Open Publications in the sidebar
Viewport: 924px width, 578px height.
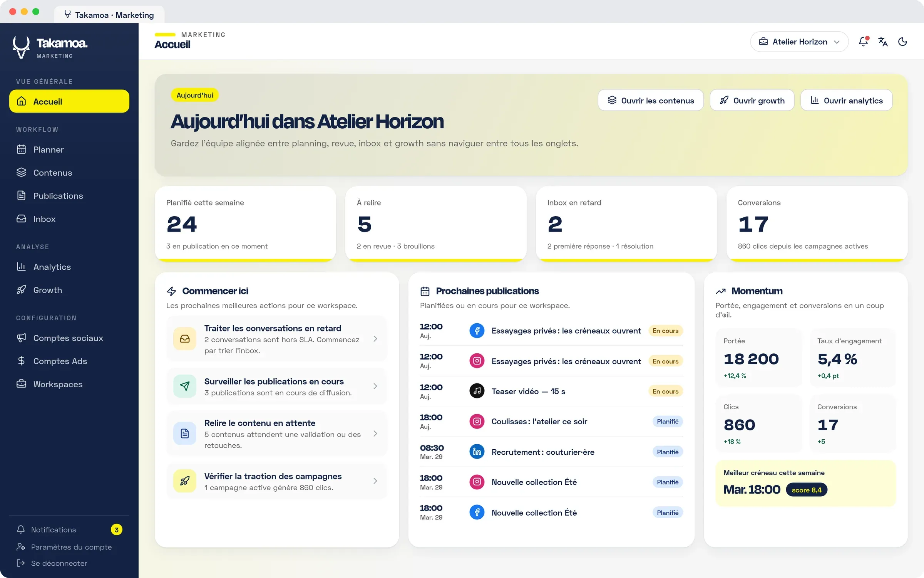coord(69,196)
